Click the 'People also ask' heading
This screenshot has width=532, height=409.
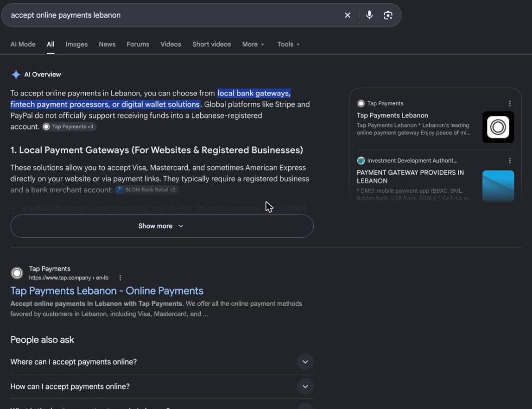coord(42,340)
